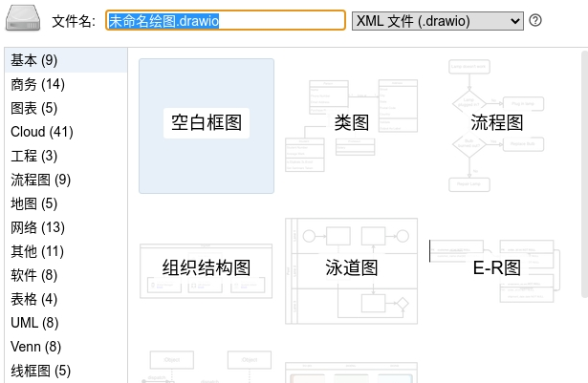Viewport: 588px width, 383px height.
Task: Select the 流程图 (9) category in sidebar
Action: pos(66,180)
